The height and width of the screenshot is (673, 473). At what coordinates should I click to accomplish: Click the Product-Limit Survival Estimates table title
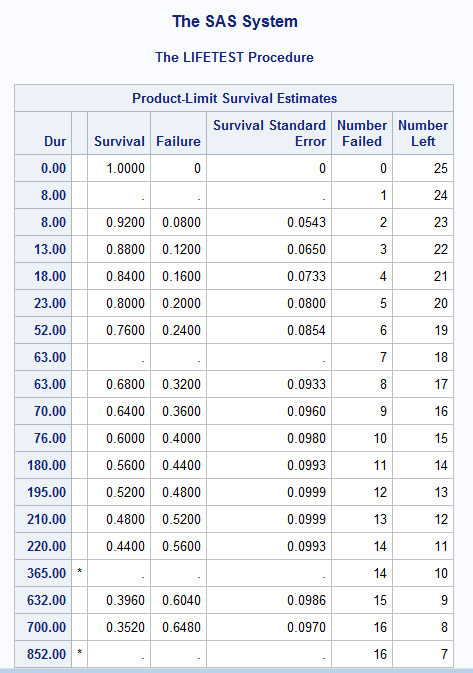(x=234, y=98)
